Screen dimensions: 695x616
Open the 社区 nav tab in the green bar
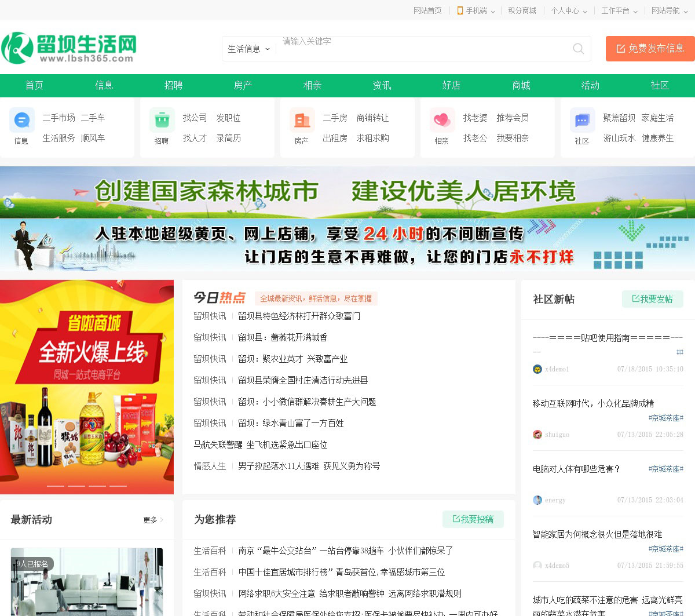click(660, 86)
